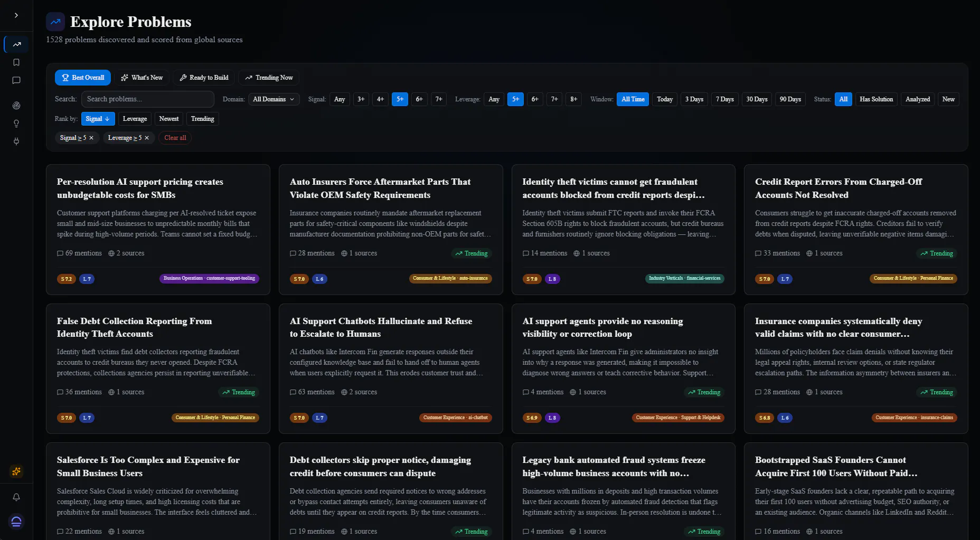The height and width of the screenshot is (540, 980).
Task: Open the lightbulb ideas icon in sidebar
Action: point(16,124)
